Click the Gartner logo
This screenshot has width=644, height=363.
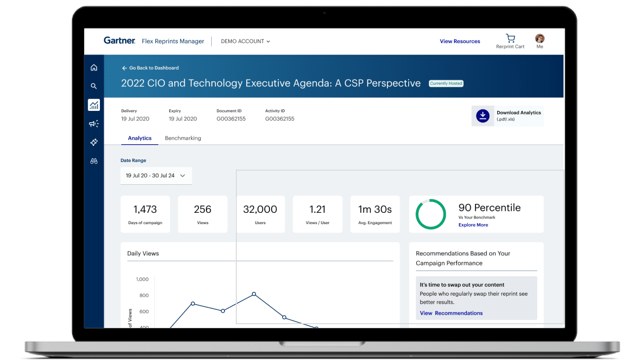click(x=119, y=41)
